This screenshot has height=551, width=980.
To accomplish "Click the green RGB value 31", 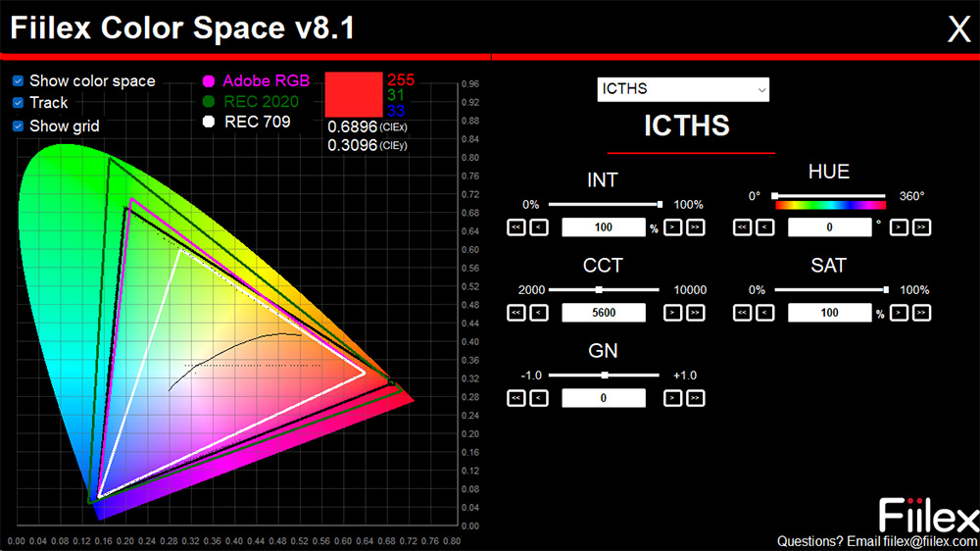I will [396, 95].
